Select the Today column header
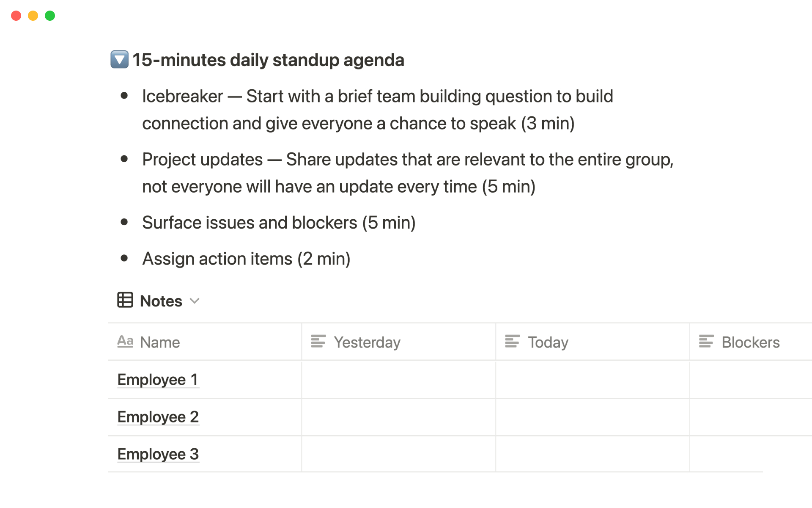The height and width of the screenshot is (508, 812). click(x=548, y=342)
